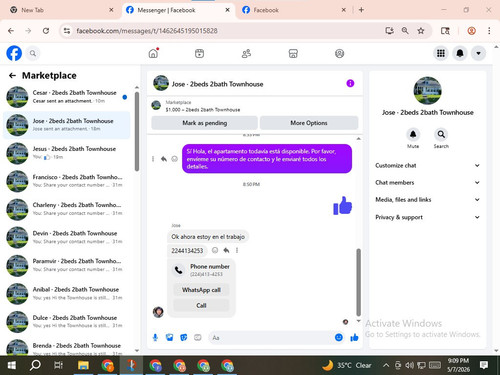Click the Aa message input field
The image size is (500, 375).
tap(271, 338)
